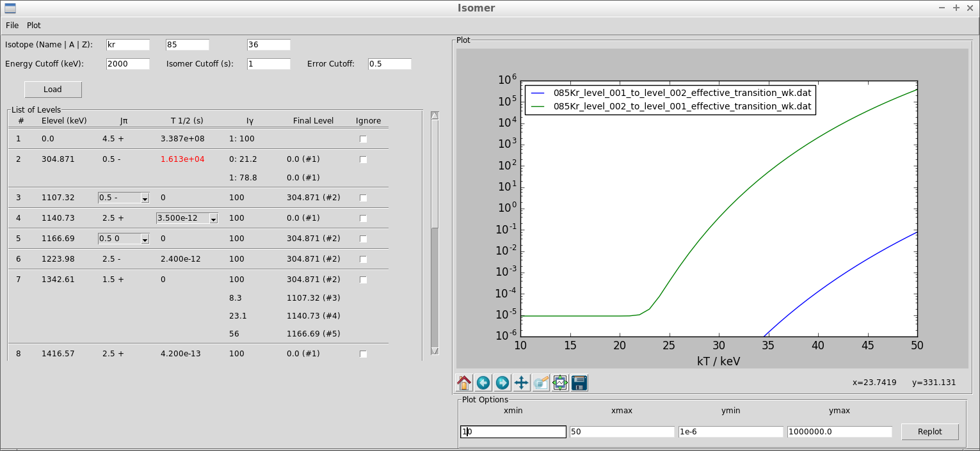Click the window menu icon in title bar

pyautogui.click(x=10, y=8)
